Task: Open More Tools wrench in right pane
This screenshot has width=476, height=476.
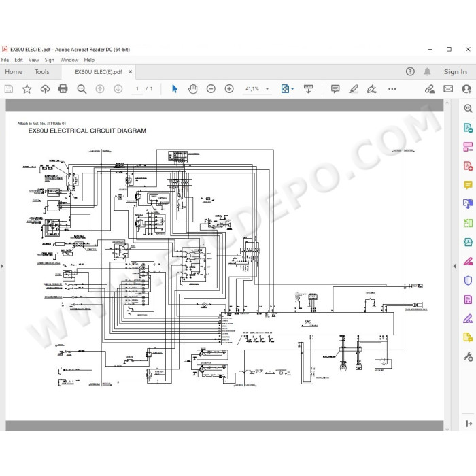Action: (x=468, y=357)
